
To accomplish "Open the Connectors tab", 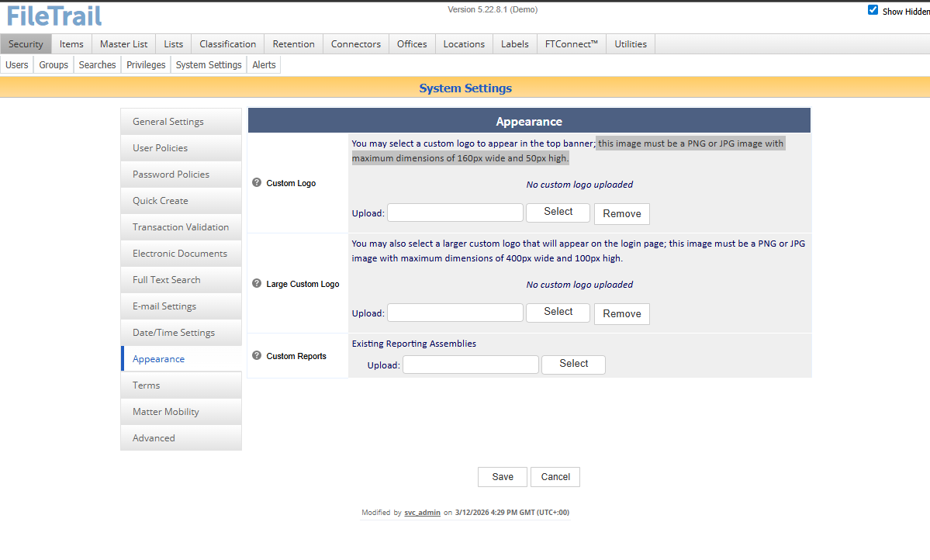I will (x=356, y=44).
